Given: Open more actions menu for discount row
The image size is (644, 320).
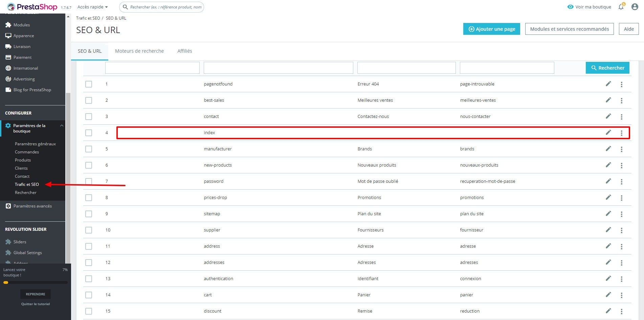Looking at the screenshot, I should coord(621,312).
